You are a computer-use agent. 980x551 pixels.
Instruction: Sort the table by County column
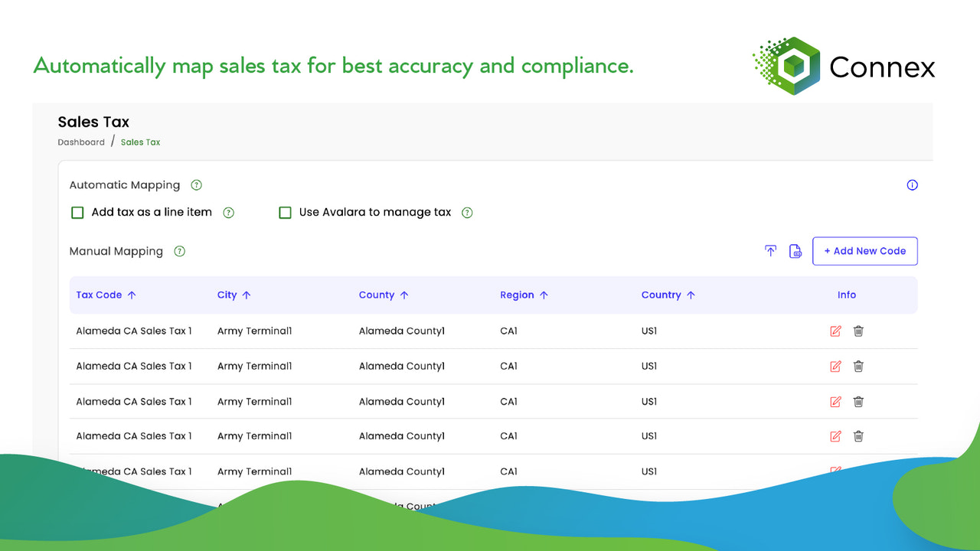404,295
